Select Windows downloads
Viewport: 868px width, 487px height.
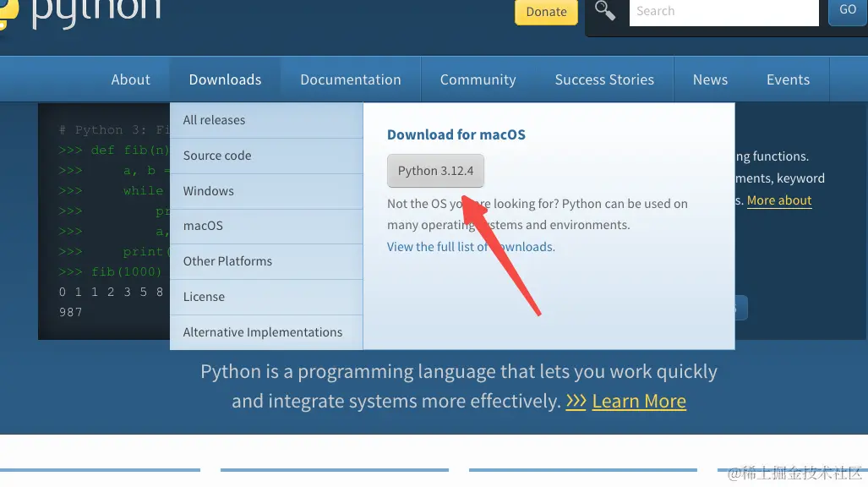pos(208,191)
